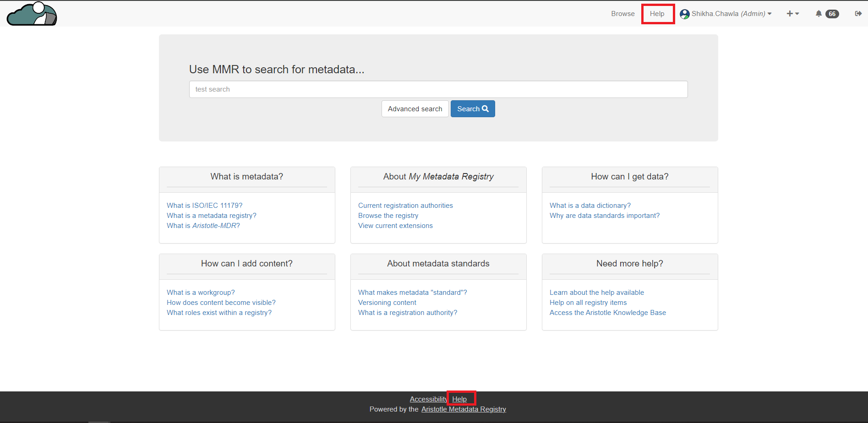Open the plus create menu
The width and height of the screenshot is (868, 423).
coord(792,14)
